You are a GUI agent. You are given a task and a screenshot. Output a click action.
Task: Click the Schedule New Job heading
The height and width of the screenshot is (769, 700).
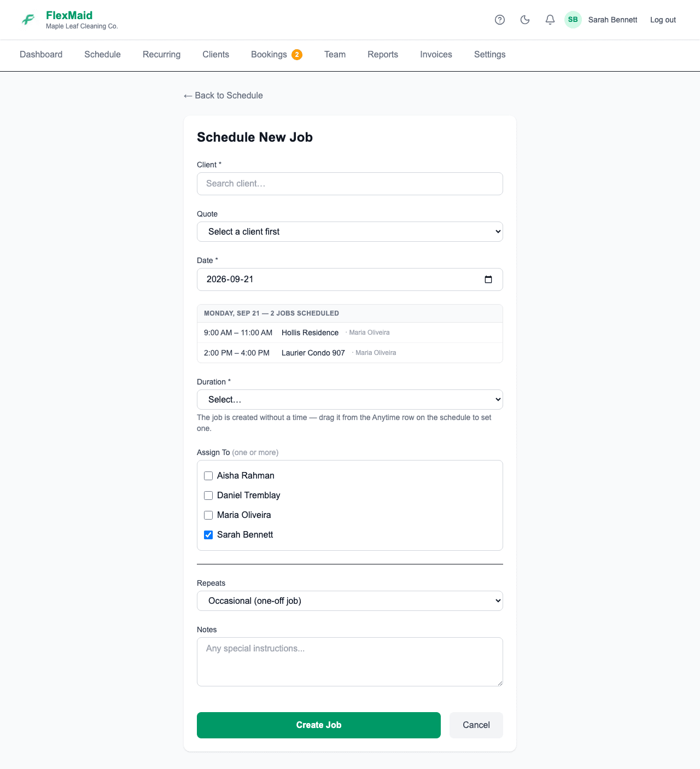(x=255, y=137)
